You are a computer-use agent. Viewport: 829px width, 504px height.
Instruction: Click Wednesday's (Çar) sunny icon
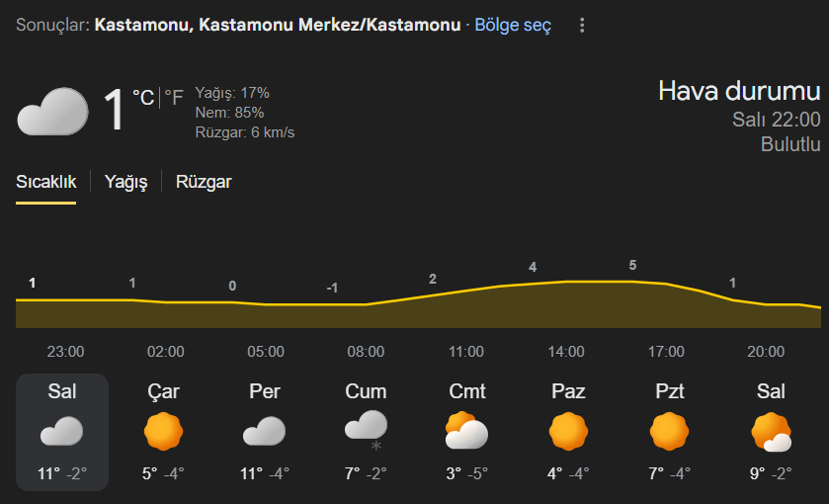tap(164, 432)
